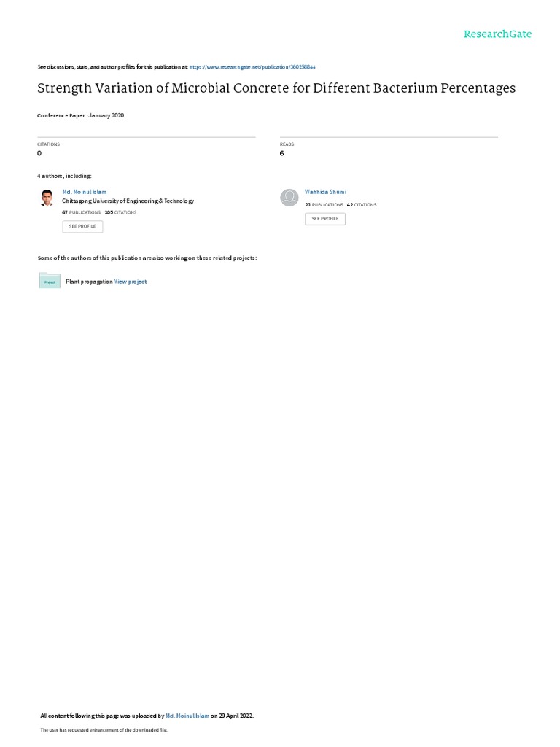Image resolution: width=560 pixels, height=747 pixels.
Task: Click the 42 CITATIONS stat
Action: tap(362, 205)
